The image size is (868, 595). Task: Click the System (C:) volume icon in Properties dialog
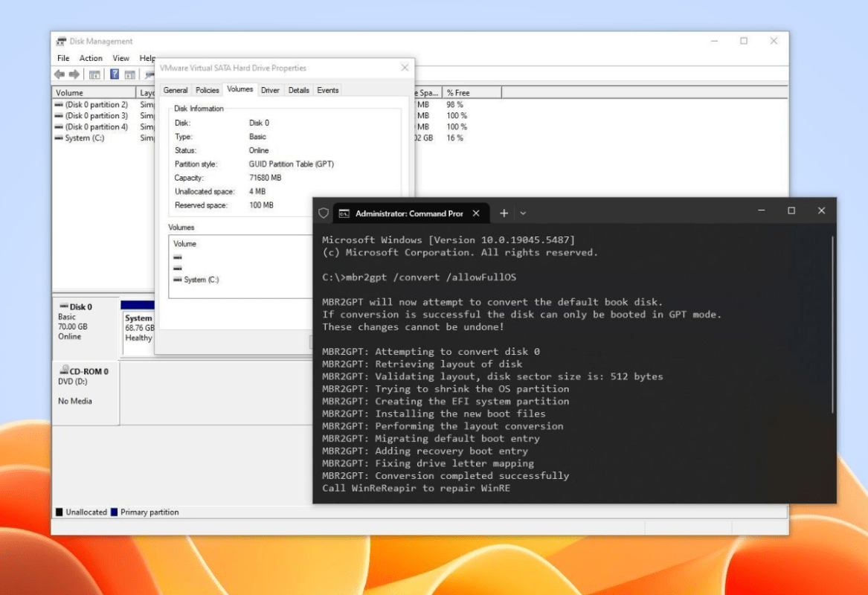click(x=177, y=280)
